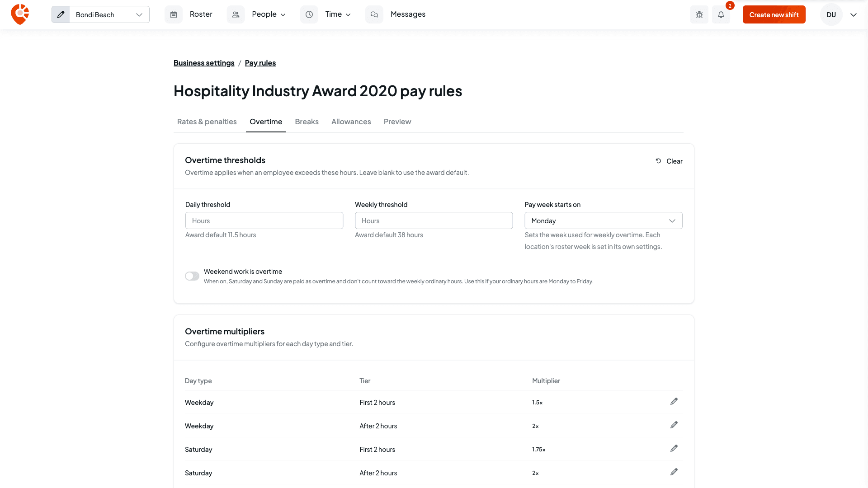The width and height of the screenshot is (868, 488).
Task: Click the Tier column header
Action: click(x=365, y=381)
